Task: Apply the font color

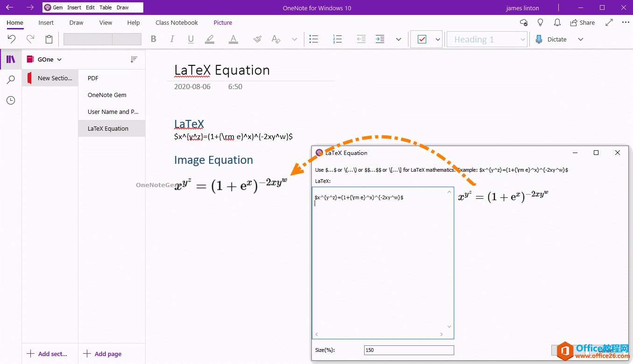Action: pos(233,40)
